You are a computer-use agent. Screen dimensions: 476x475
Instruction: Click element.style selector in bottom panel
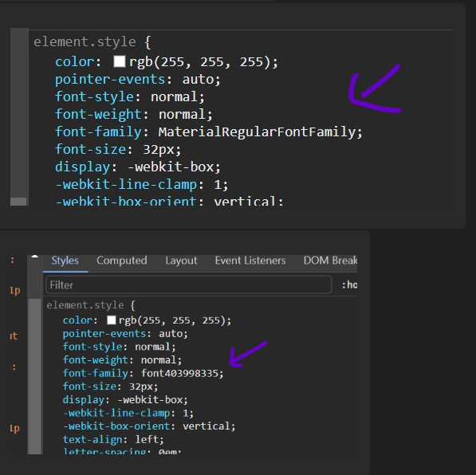coord(85,305)
